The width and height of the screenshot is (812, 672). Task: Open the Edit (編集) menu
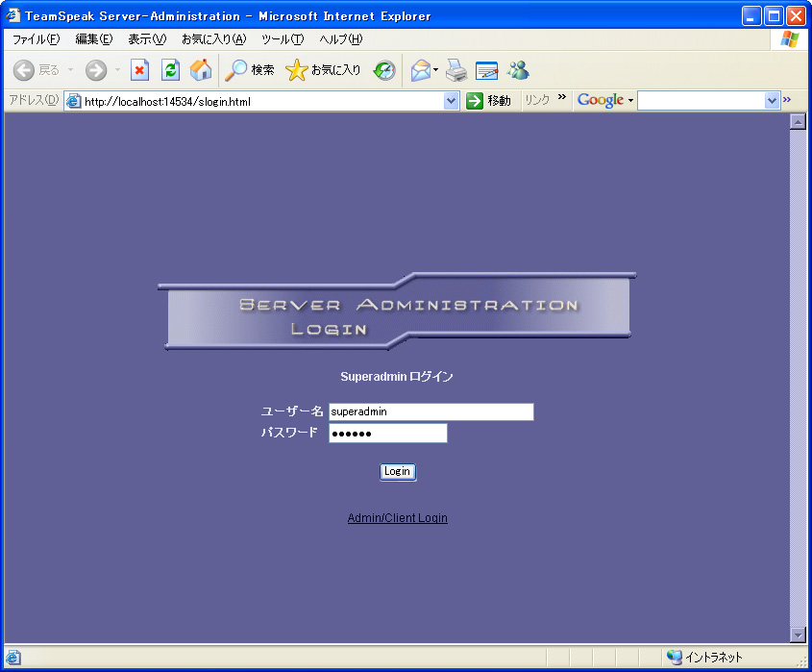click(x=94, y=38)
